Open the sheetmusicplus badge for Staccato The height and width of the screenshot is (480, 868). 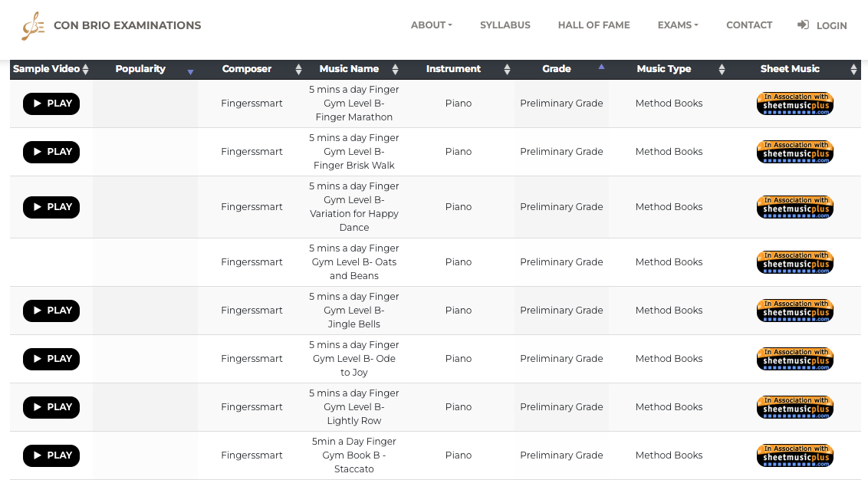coord(794,455)
